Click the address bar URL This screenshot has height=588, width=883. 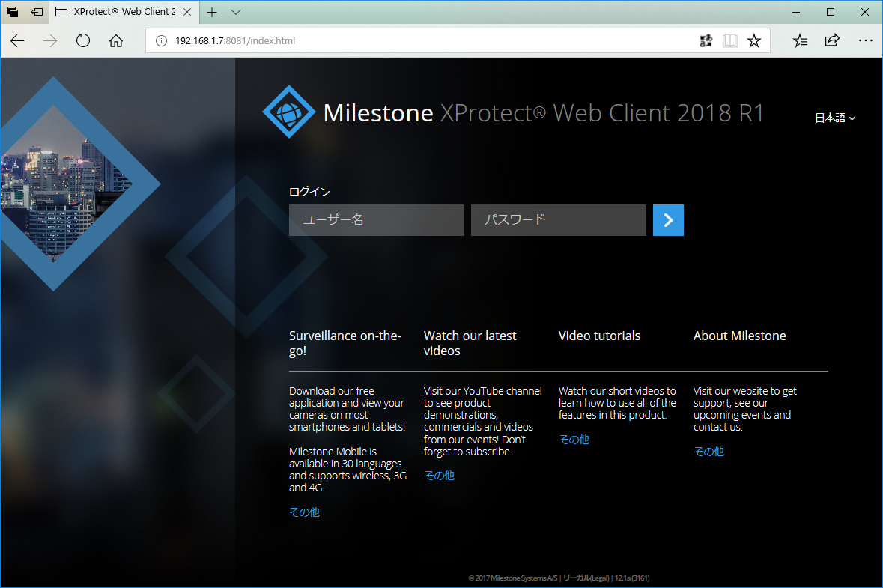235,40
